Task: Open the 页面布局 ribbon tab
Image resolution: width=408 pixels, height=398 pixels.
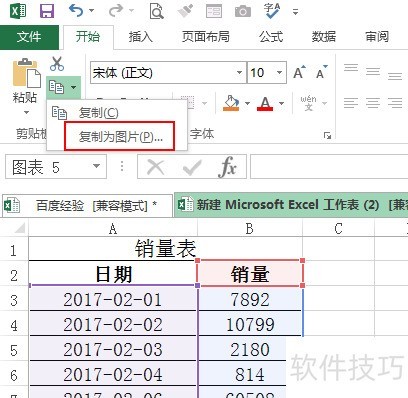Action: (205, 37)
